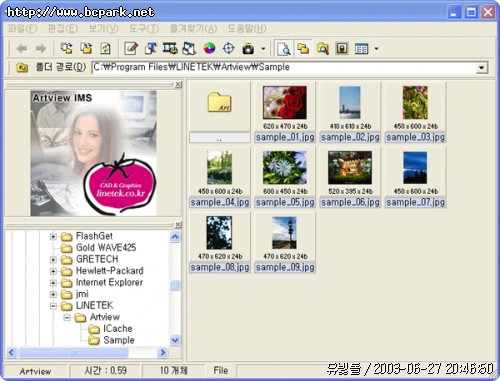
Task: Open the last menu in the menu bar (H)
Action: point(247,29)
